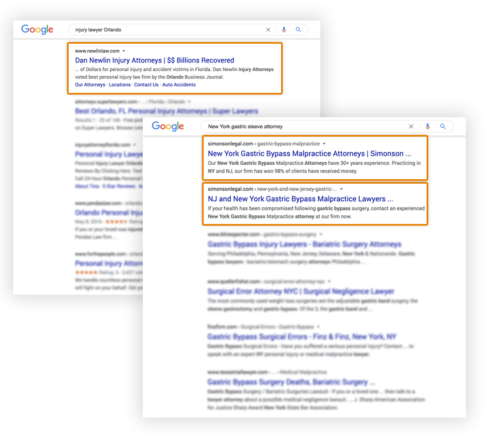Screen dimensions: 498x448
Task: Start voice search in the Orlando search window
Action: [x=284, y=29]
